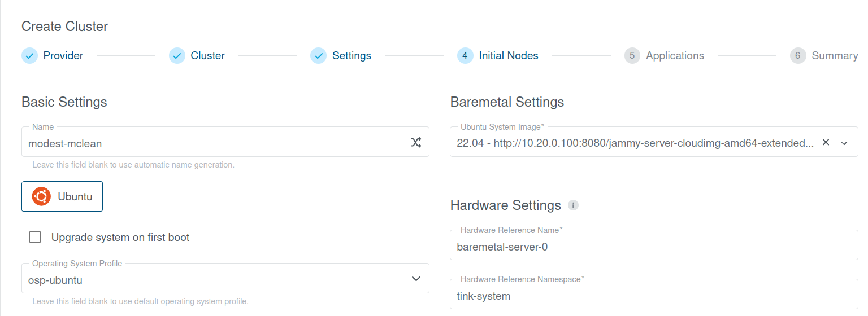Viewport: 868px width, 316px height.
Task: Open the Ubuntu System Image dropdown arrow
Action: point(844,143)
